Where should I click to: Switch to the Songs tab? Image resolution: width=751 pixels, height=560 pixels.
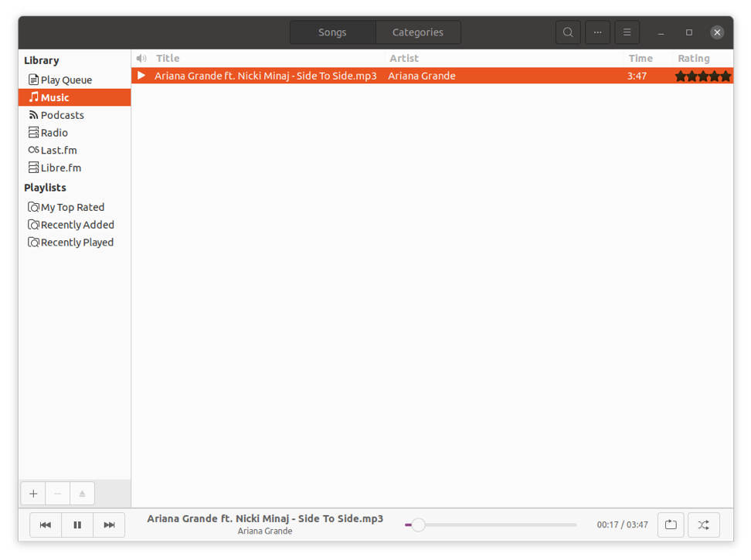point(332,32)
